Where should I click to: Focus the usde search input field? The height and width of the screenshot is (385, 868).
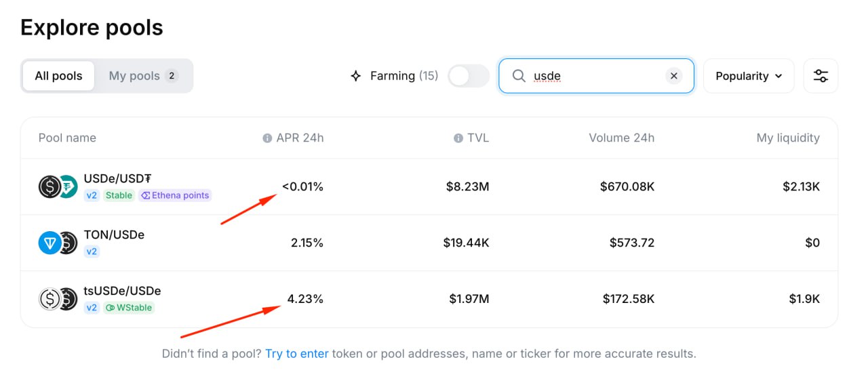click(x=596, y=76)
